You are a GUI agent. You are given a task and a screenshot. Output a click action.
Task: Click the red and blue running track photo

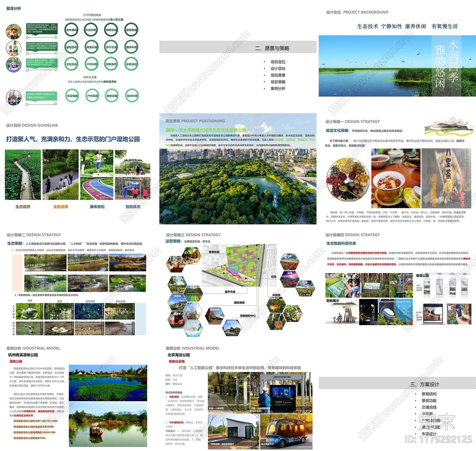[97, 188]
